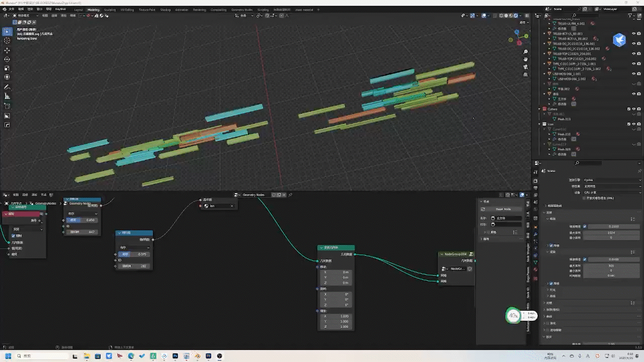Screen dimensions: 644x362
Task: Open the Edge browser taskbar icon
Action: pos(131,356)
